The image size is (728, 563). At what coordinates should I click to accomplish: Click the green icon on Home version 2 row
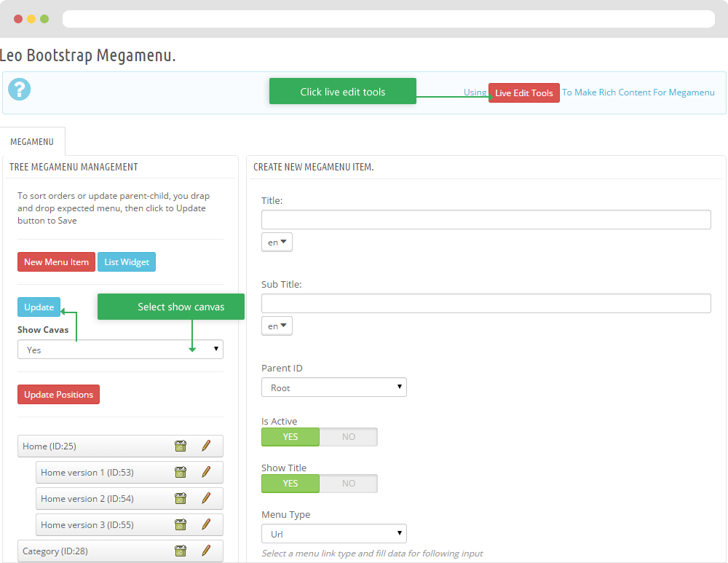(x=181, y=498)
